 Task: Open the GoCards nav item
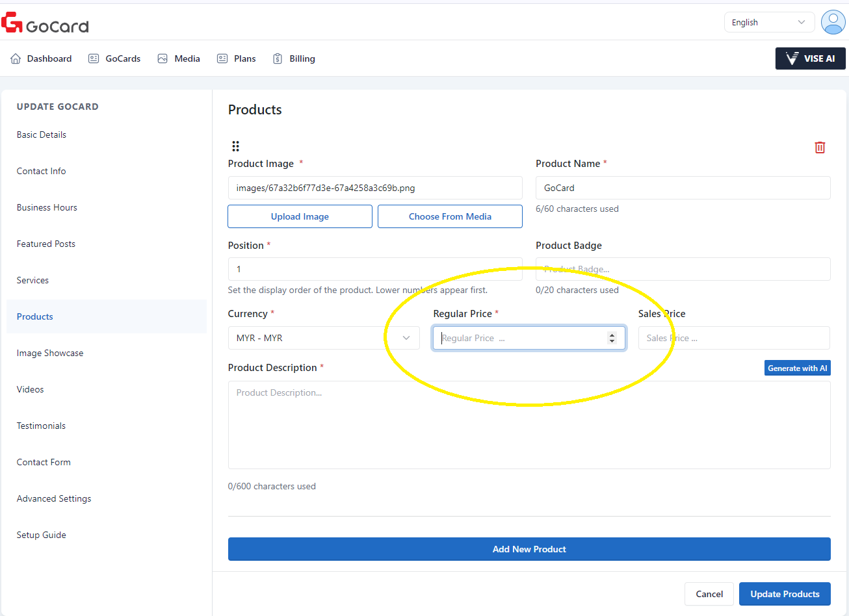pyautogui.click(x=114, y=58)
